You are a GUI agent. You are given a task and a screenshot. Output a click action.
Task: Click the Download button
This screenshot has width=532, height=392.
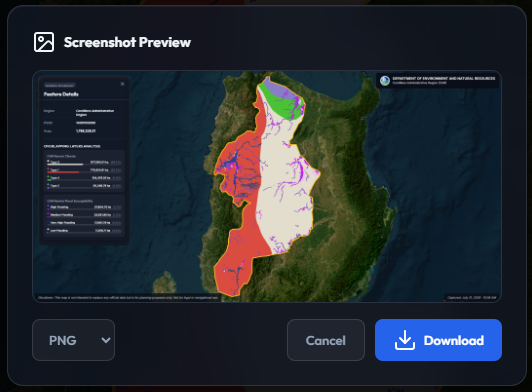[438, 340]
